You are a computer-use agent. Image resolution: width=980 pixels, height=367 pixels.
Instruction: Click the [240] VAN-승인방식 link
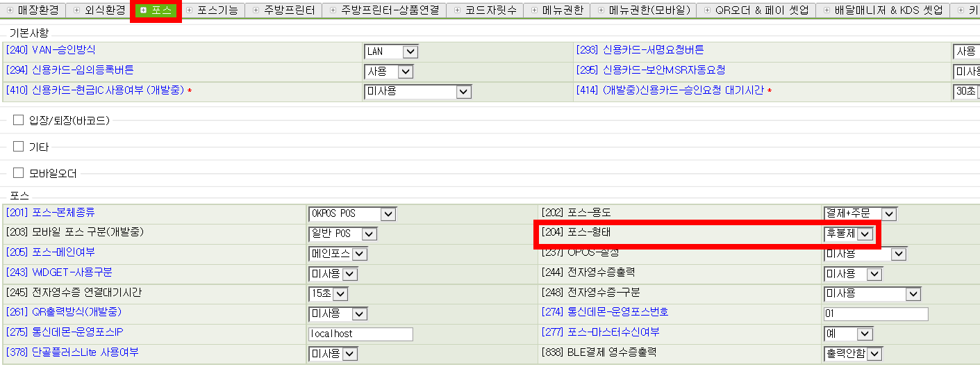coord(50,50)
